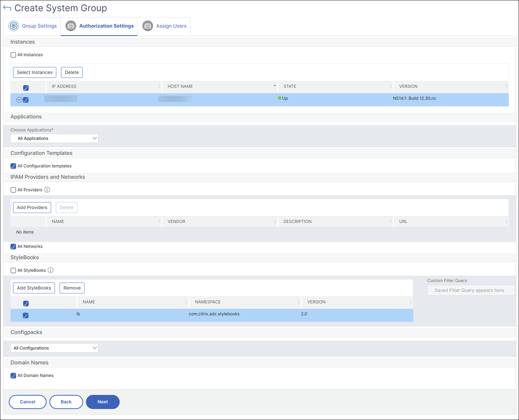Image resolution: width=519 pixels, height=420 pixels.
Task: Click Remove in the StyleBooks section
Action: [x=72, y=288]
